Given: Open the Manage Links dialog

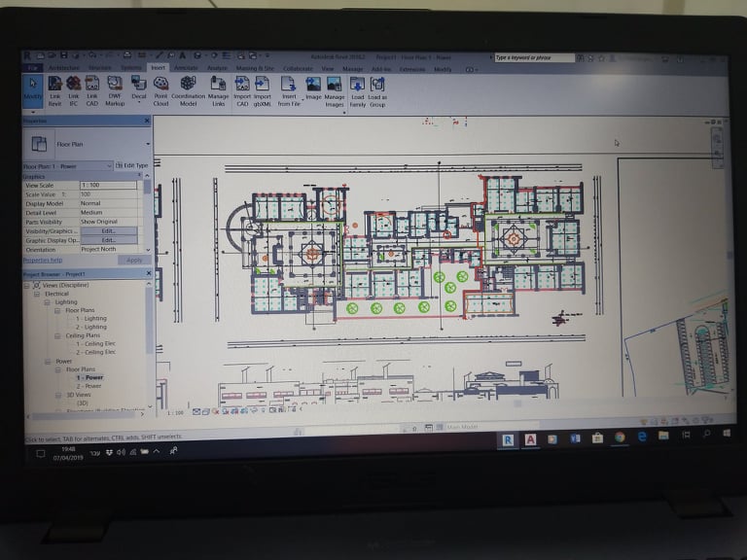Looking at the screenshot, I should coord(218,90).
